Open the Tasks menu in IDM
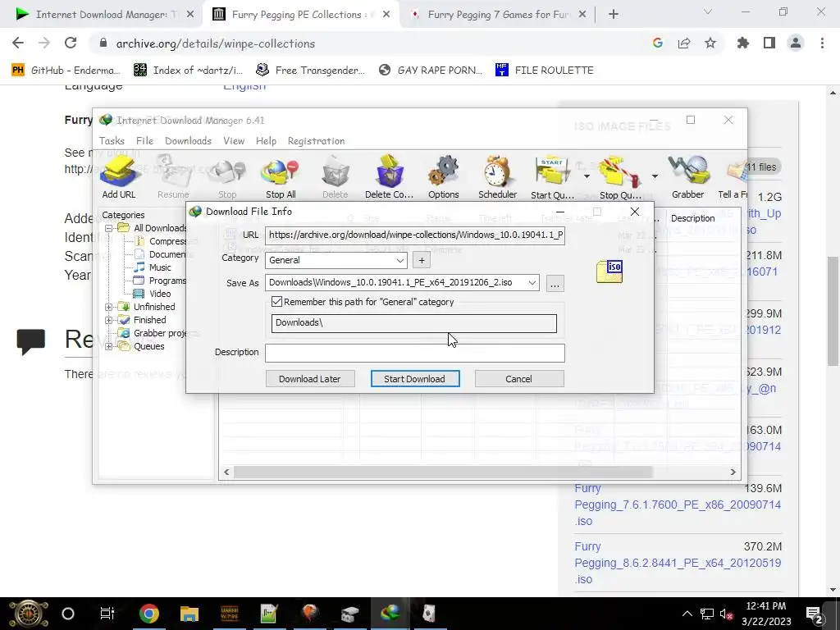Image resolution: width=840 pixels, height=630 pixels. 112,141
